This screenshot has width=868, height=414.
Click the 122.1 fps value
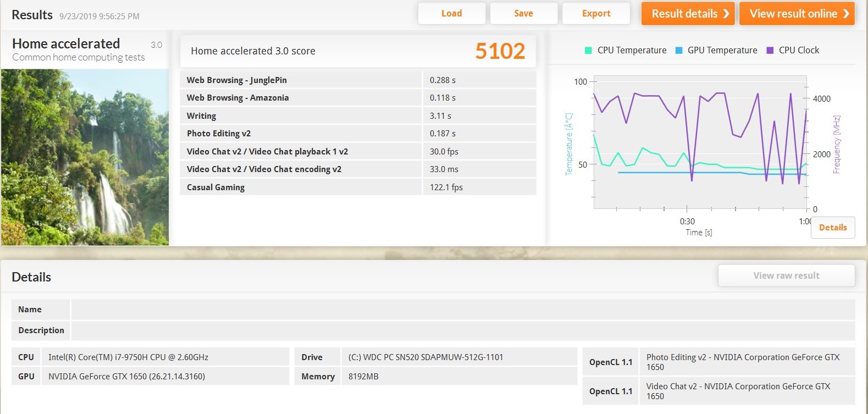pos(446,187)
